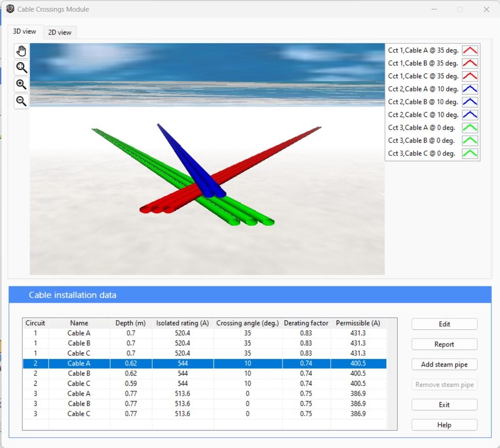Zoom out of the 3D view
This screenshot has width=500, height=448.
pos(21,101)
